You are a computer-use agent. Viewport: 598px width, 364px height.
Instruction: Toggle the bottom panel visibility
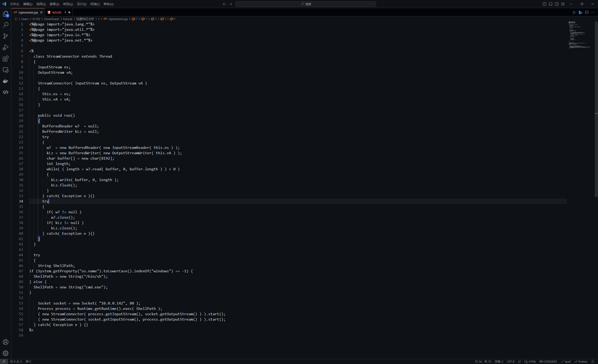[550, 4]
